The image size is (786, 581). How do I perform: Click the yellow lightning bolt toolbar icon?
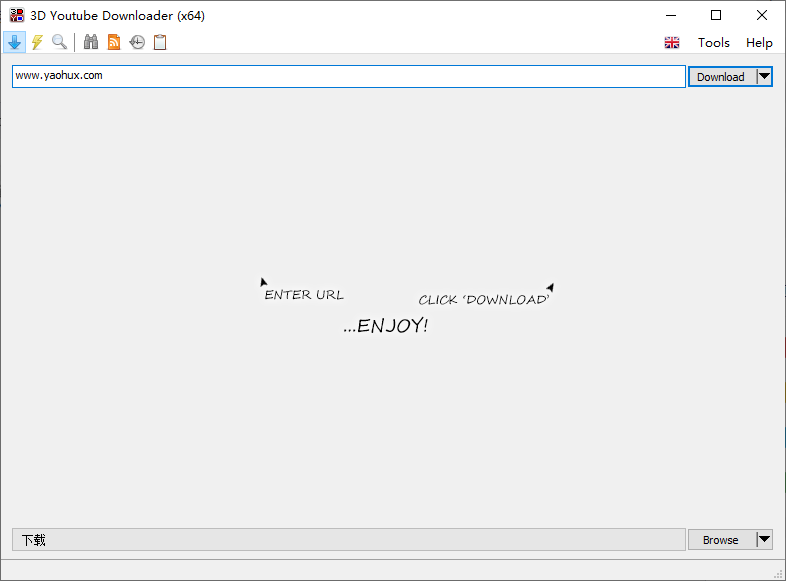(37, 42)
